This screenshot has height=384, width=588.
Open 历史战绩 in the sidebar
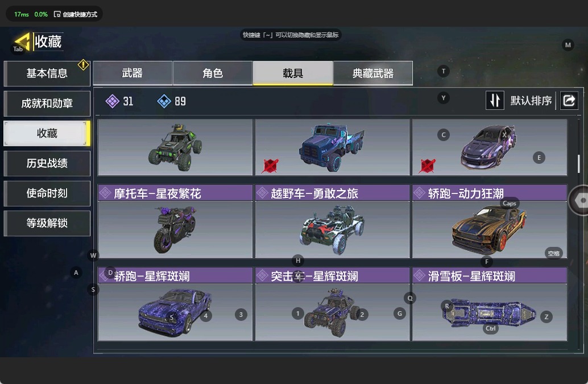(x=47, y=163)
